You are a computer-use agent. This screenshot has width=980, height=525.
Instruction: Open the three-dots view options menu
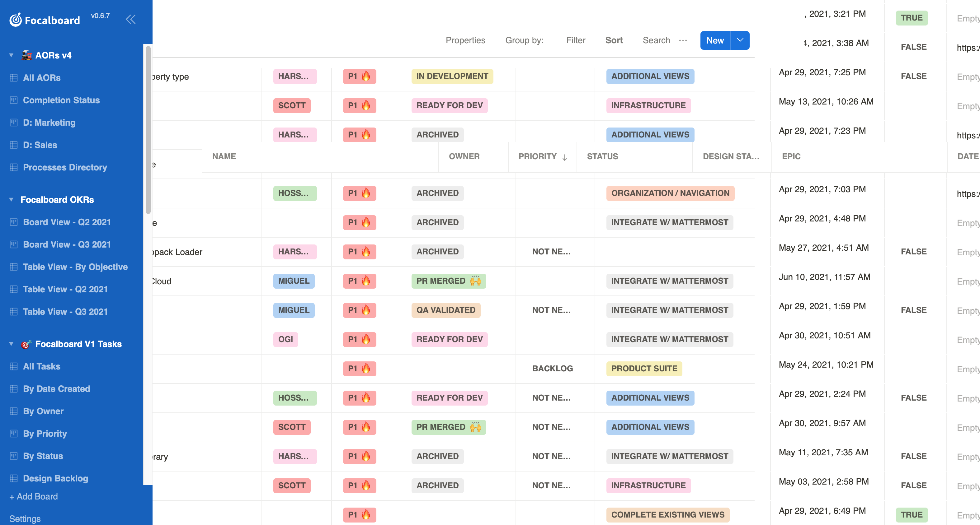coord(683,40)
